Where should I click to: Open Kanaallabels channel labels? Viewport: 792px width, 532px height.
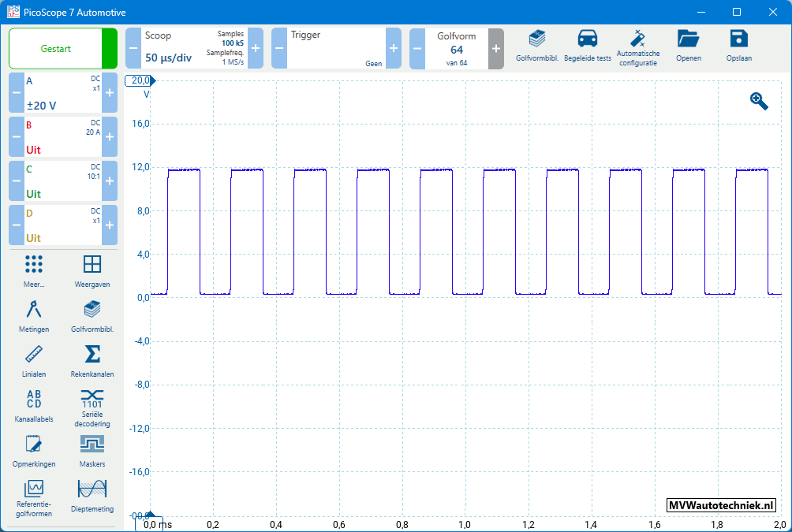33,404
